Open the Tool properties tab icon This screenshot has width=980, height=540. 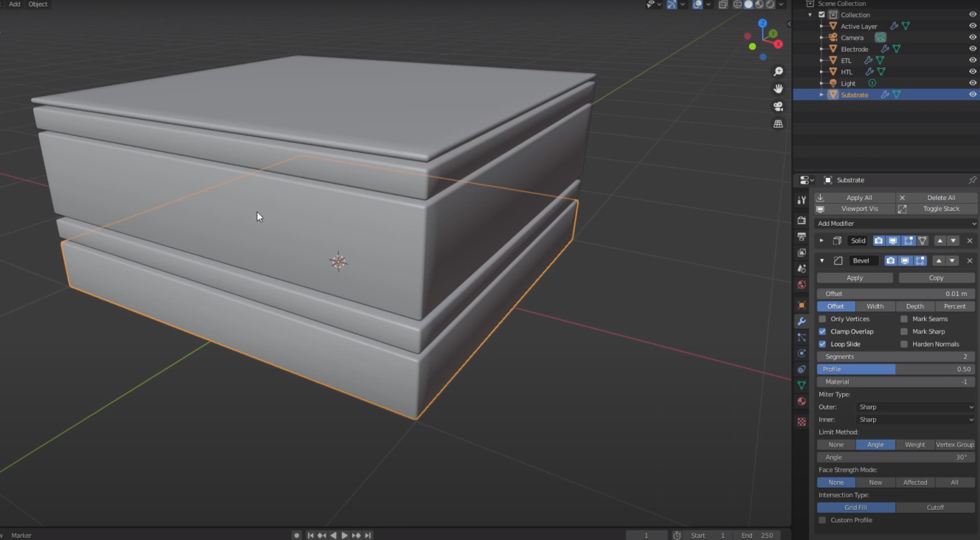[x=802, y=200]
